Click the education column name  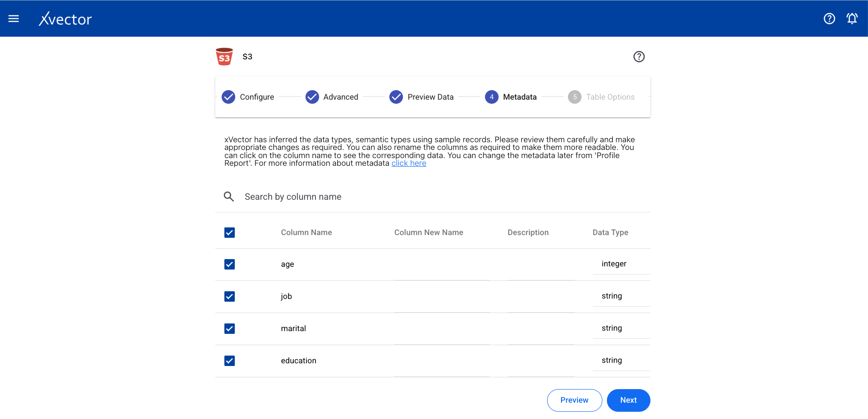tap(299, 361)
